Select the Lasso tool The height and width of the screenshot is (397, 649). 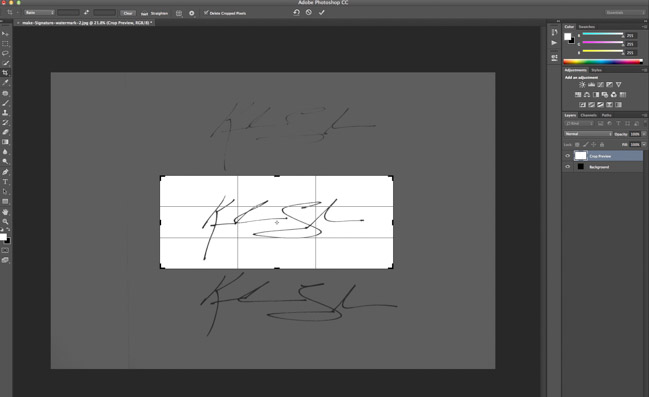point(5,53)
